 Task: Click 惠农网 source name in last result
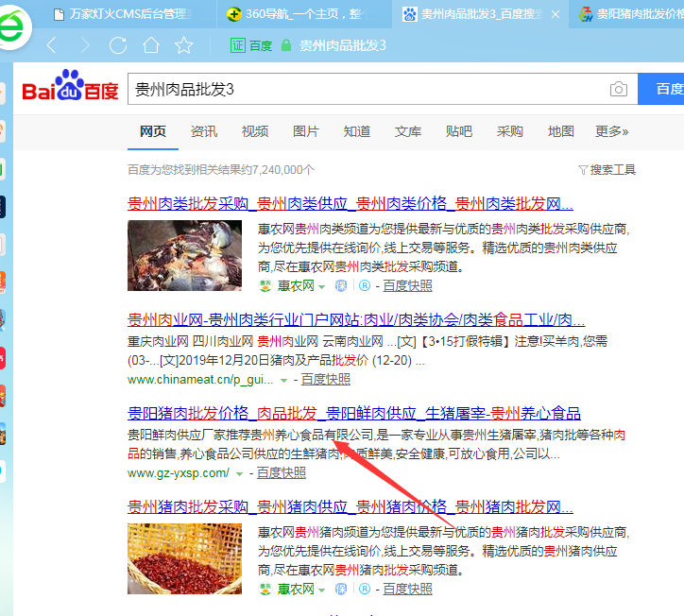tap(296, 590)
